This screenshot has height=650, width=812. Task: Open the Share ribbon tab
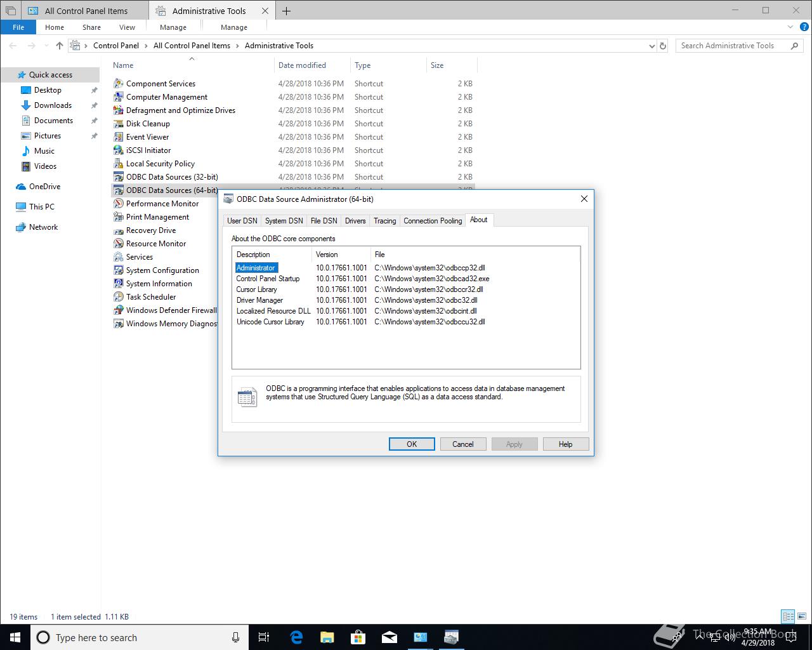coord(91,27)
